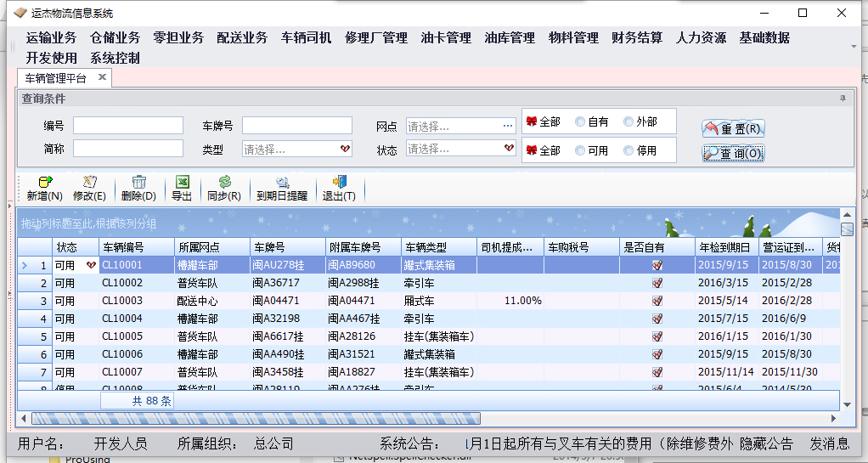Screen dimensions: 868x463
Task: Open the 到期日提醒 reminder icon
Action: [x=282, y=182]
